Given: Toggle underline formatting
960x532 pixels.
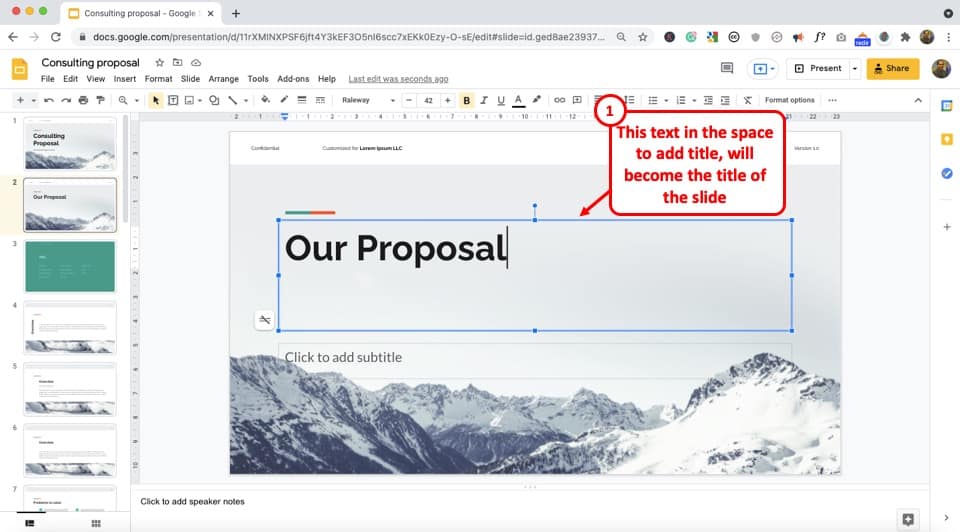Looking at the screenshot, I should pos(501,100).
